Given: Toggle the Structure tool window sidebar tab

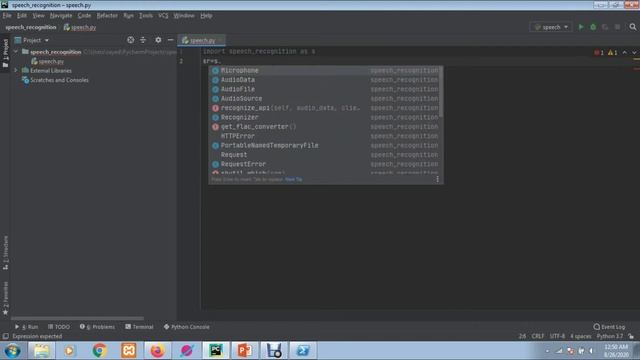Looking at the screenshot, I should tap(5, 252).
